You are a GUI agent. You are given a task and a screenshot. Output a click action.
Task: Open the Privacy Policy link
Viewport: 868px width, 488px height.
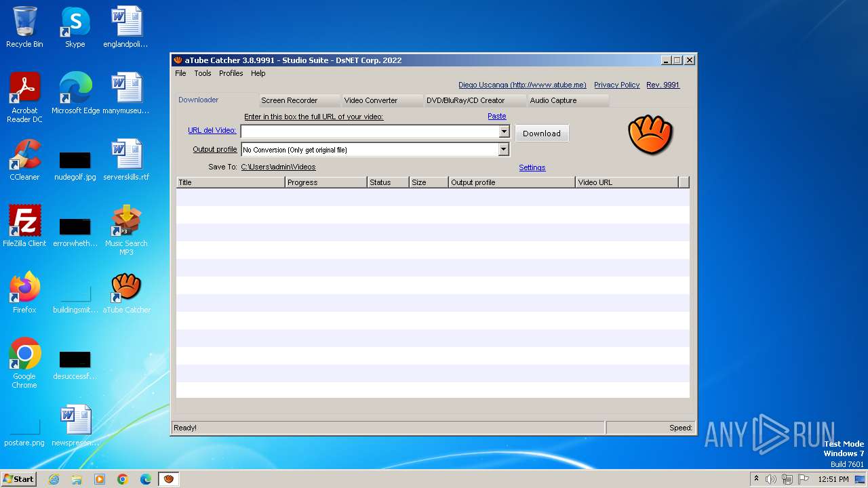617,85
